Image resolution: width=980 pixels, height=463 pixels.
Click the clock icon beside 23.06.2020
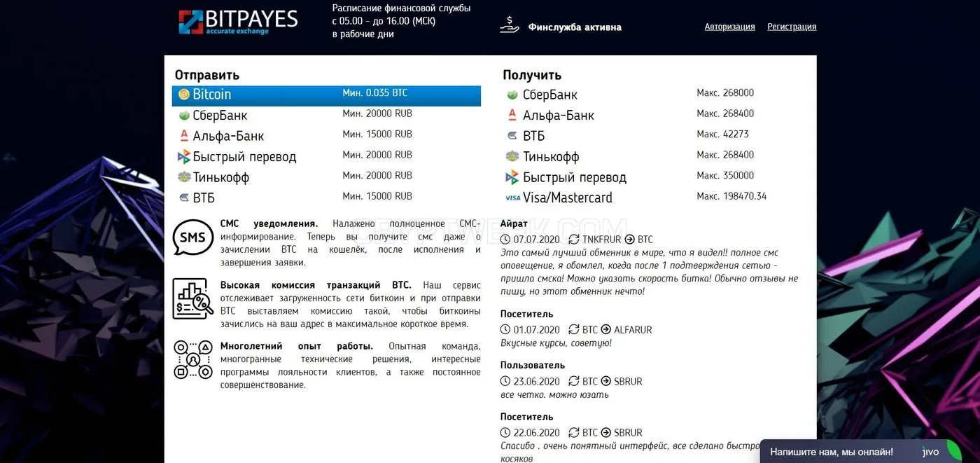pyautogui.click(x=506, y=382)
